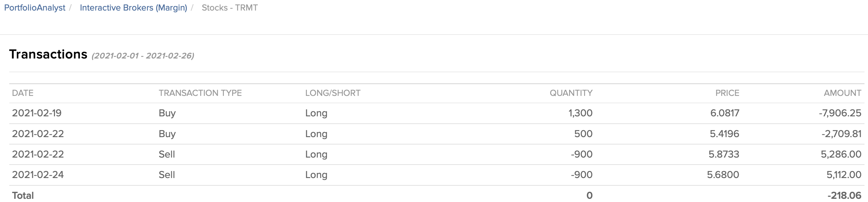Select the 5.8733 price cell

(724, 154)
